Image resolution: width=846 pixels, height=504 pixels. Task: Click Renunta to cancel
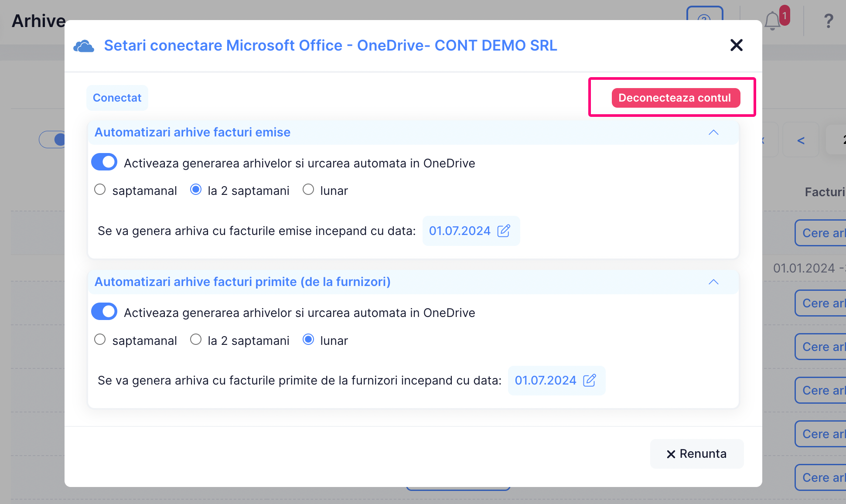coord(697,454)
